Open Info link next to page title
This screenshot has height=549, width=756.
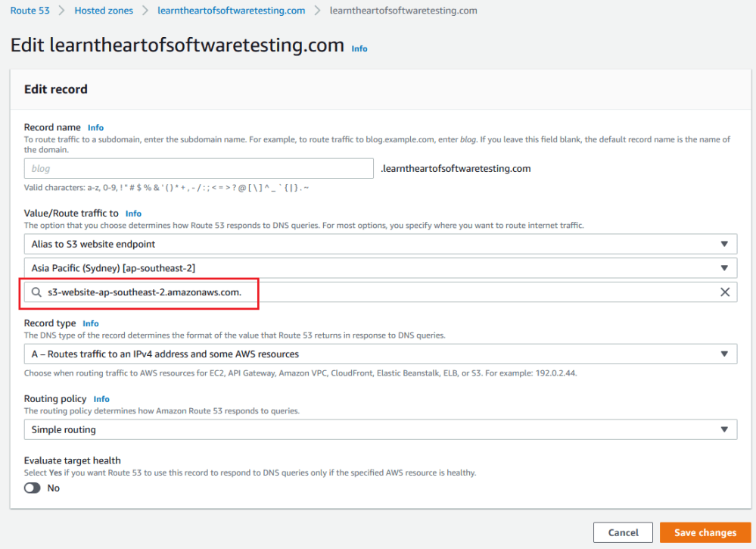coord(359,48)
